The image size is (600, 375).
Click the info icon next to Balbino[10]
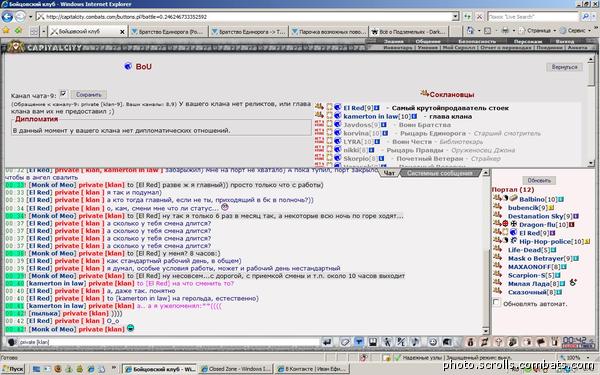(561, 199)
